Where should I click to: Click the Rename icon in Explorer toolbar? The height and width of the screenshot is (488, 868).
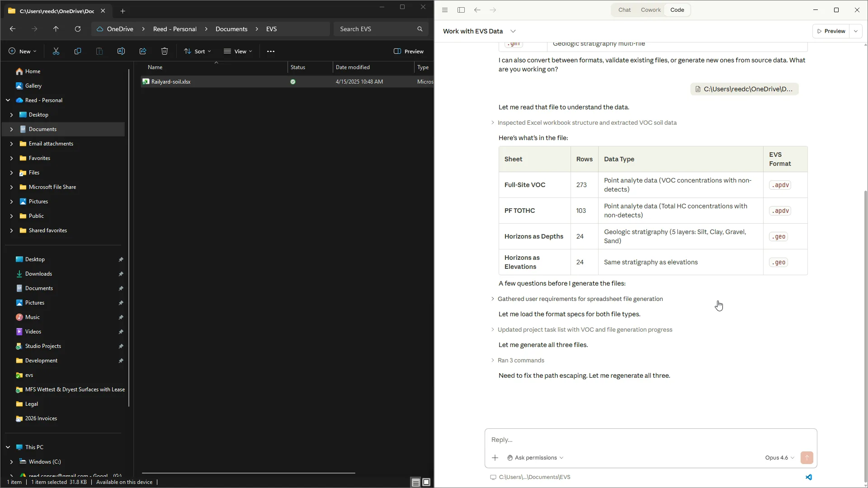(x=121, y=52)
